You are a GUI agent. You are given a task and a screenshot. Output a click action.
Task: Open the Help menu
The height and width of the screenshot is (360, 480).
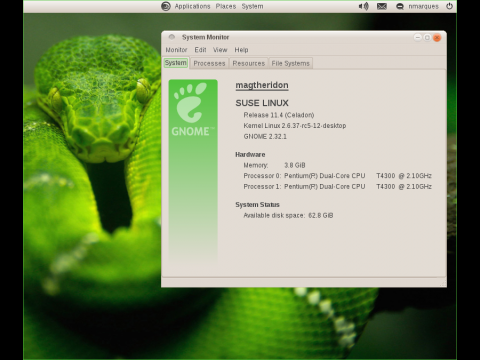pyautogui.click(x=241, y=50)
